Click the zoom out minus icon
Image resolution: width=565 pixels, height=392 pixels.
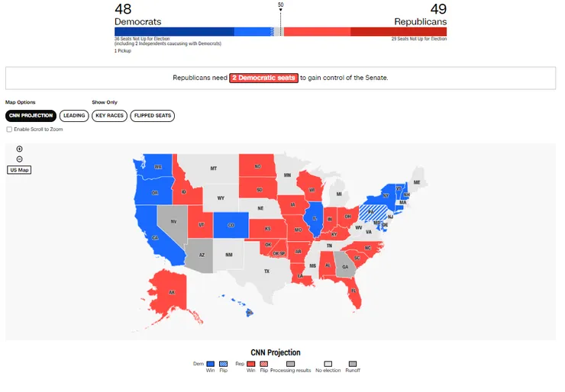[19, 159]
